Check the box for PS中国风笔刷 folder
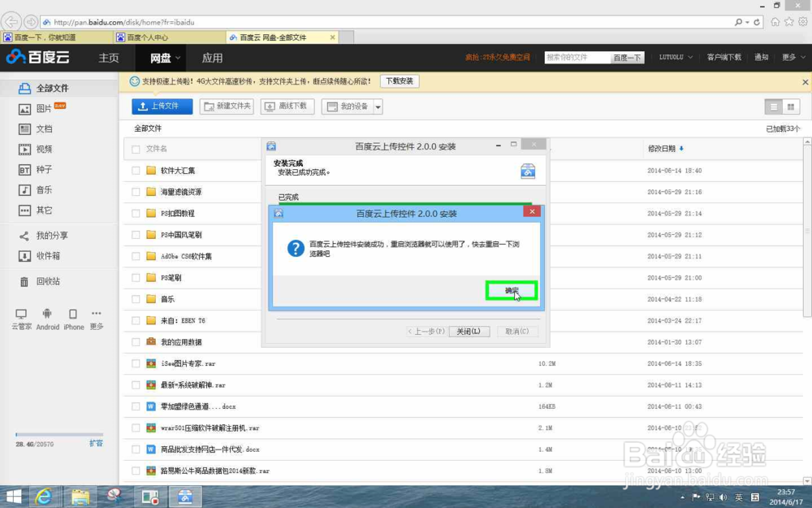812x508 pixels. (x=136, y=235)
